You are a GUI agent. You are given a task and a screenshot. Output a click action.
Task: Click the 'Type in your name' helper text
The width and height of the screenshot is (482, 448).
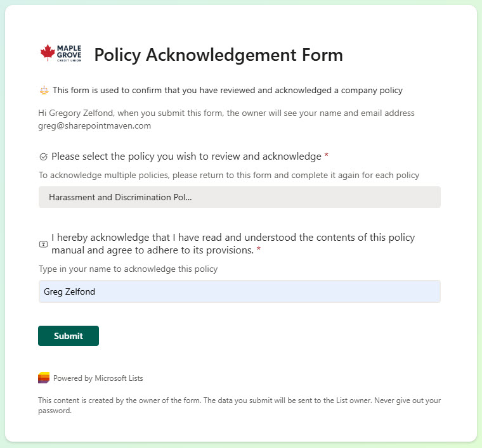(x=128, y=269)
